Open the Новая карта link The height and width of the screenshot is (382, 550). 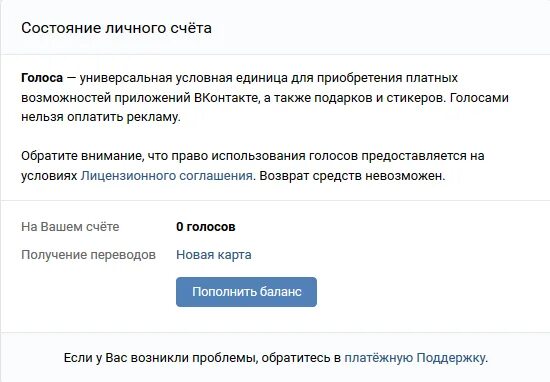click(214, 255)
